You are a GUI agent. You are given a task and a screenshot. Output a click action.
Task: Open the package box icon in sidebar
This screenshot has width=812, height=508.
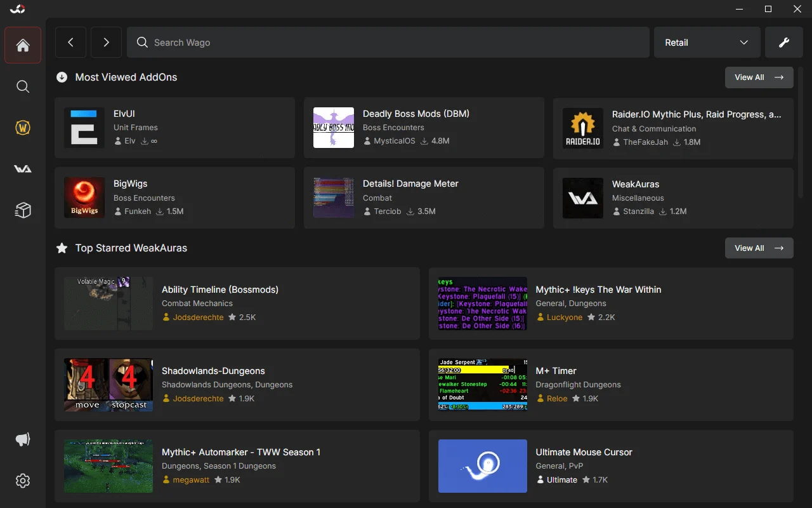click(x=23, y=210)
